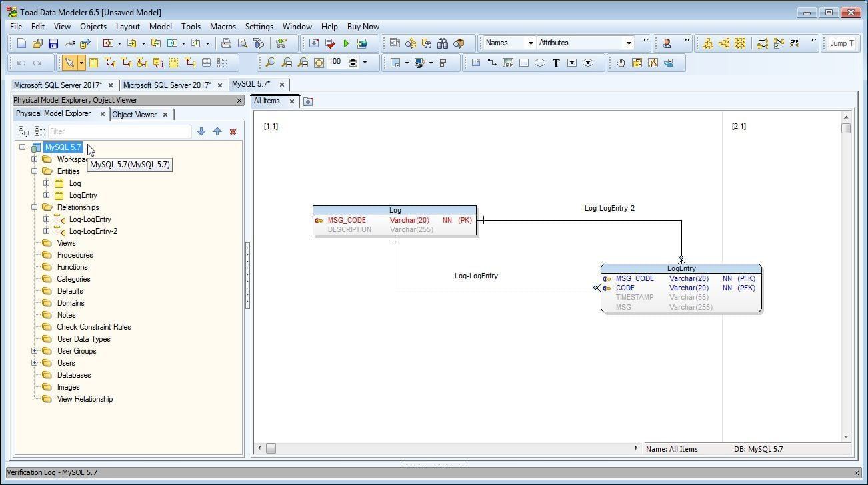Viewport: 868px width, 485px height.
Task: Select the arrow pointer Select tool
Action: point(69,63)
